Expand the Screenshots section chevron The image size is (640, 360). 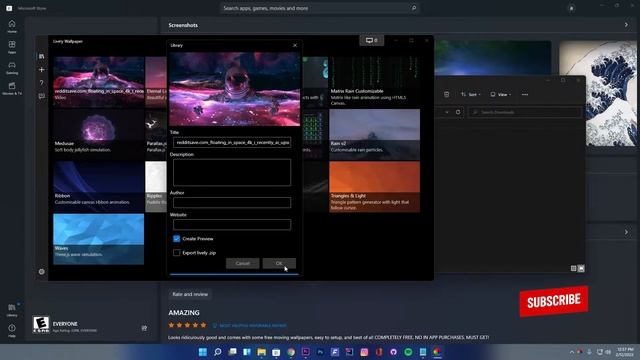click(626, 25)
